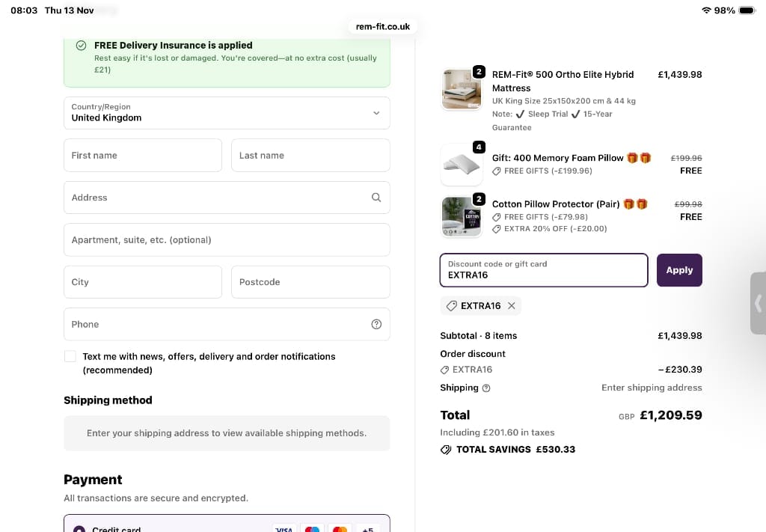Viewport: 766px width, 532px height.
Task: Click the REM-Fit 500 Ortho Elite Hybrid title
Action: click(563, 81)
